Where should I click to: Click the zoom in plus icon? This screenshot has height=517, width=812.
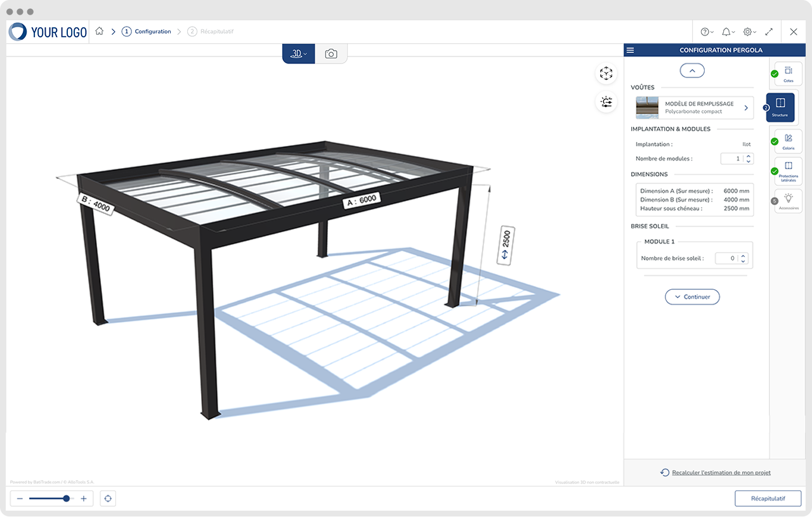83,499
